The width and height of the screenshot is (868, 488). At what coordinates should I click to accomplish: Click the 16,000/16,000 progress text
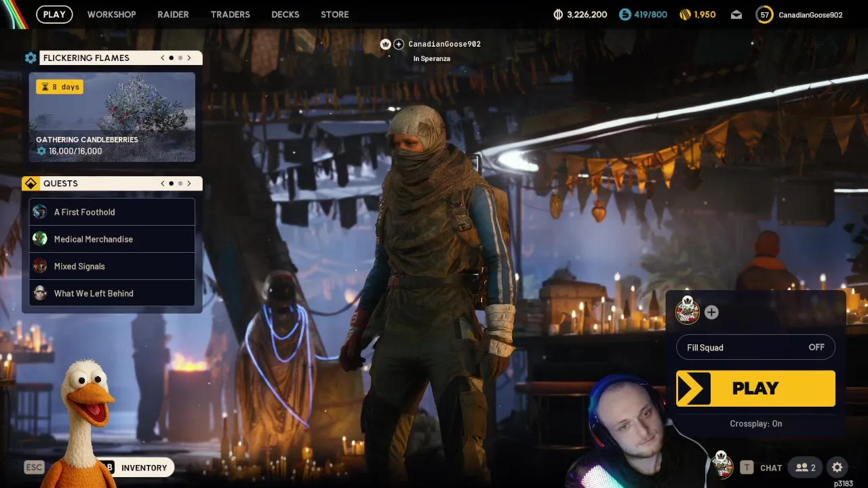[75, 151]
